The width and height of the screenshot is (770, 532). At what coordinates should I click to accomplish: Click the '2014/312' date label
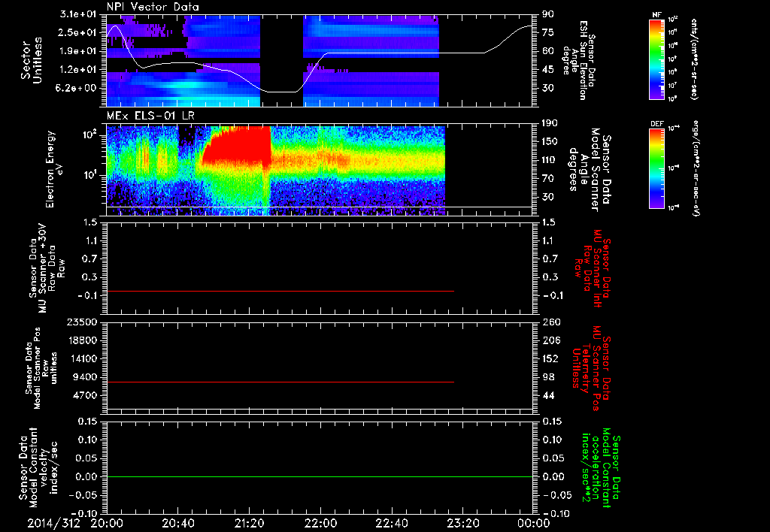pos(53,523)
